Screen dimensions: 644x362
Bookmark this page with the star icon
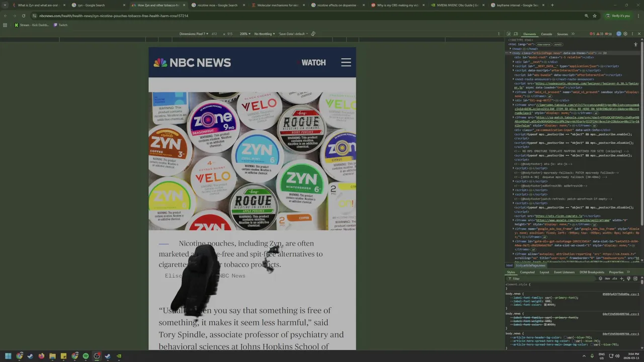(595, 16)
